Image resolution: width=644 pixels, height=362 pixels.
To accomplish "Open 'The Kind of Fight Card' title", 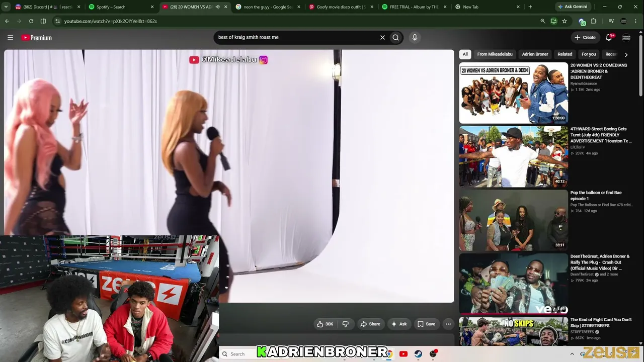I will 601,323.
